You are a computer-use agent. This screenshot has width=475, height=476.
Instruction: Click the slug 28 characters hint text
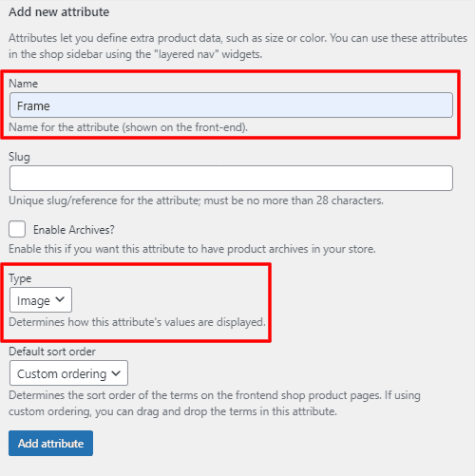click(196, 200)
